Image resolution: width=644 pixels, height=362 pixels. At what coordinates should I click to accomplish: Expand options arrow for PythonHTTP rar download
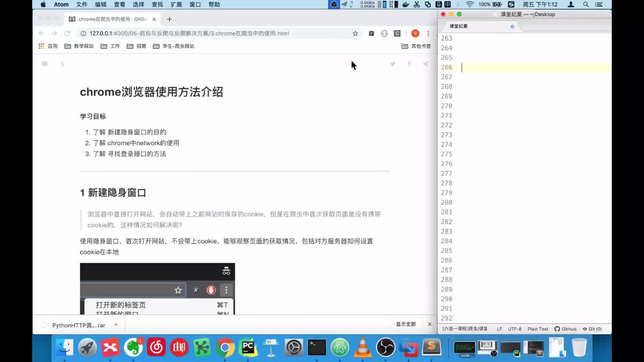116,325
